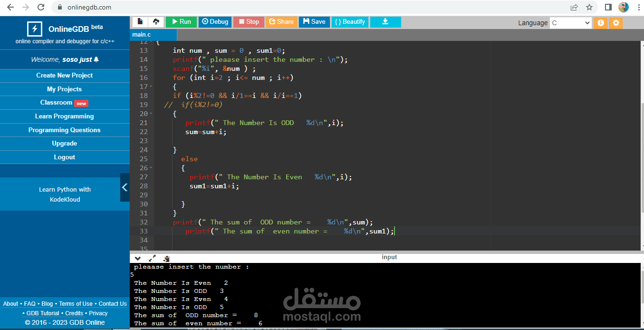Fold the code block at line 17
Viewport: 644px width, 330px height.
[151, 87]
